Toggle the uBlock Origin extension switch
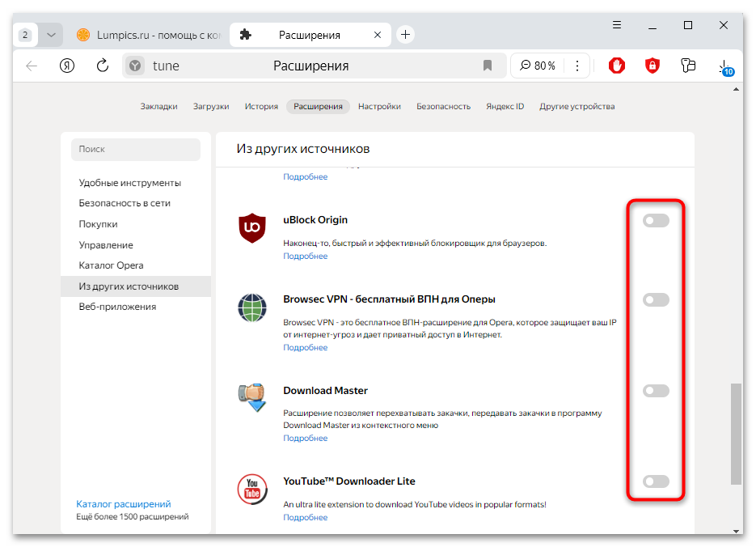The image size is (756, 547). (656, 220)
